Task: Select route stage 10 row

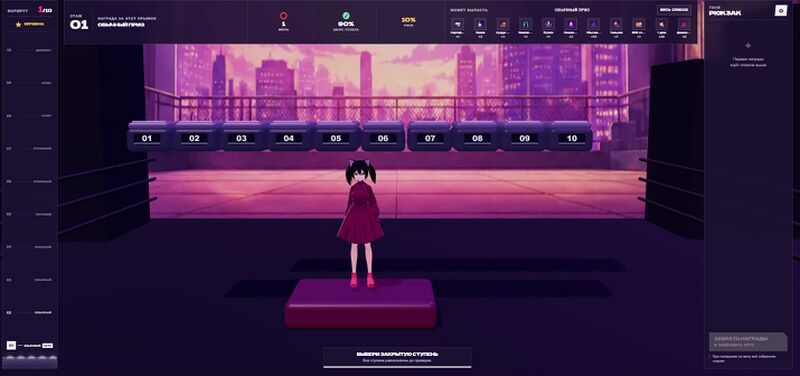Action: point(29,50)
